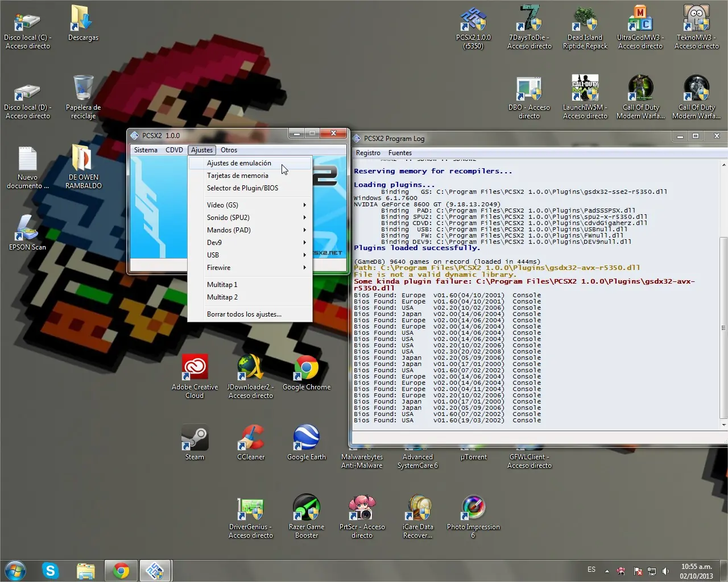Click the Windows Start button

pyautogui.click(x=15, y=571)
